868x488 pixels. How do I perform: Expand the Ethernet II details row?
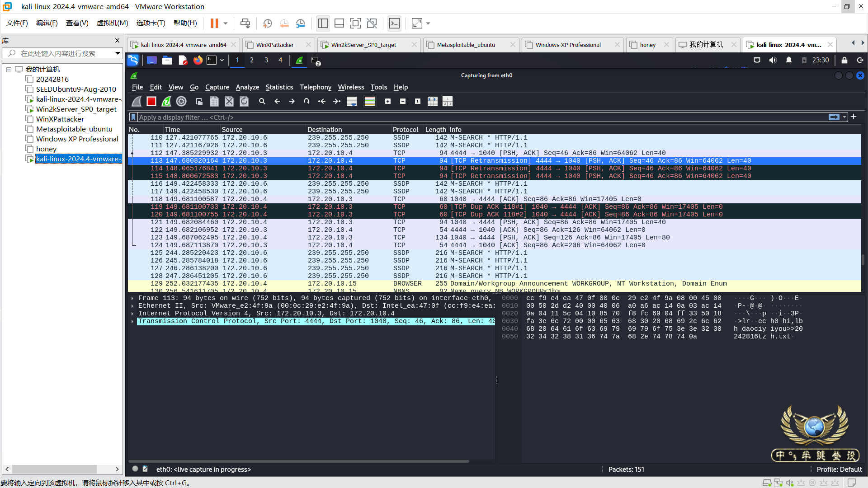point(132,306)
